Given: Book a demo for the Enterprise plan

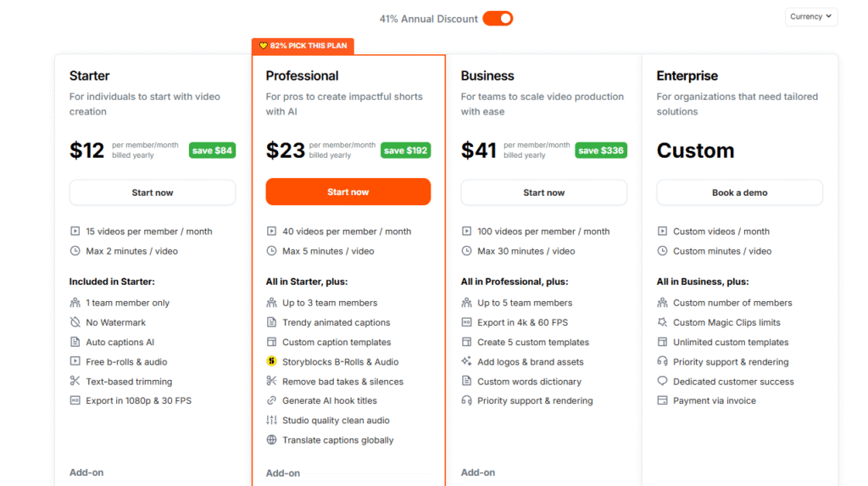Looking at the screenshot, I should [739, 193].
